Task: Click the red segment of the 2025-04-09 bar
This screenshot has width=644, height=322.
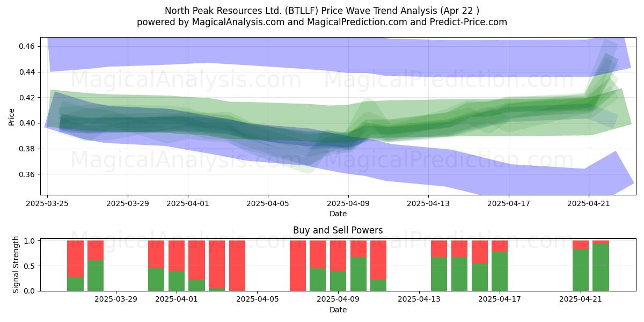Action: (338, 255)
